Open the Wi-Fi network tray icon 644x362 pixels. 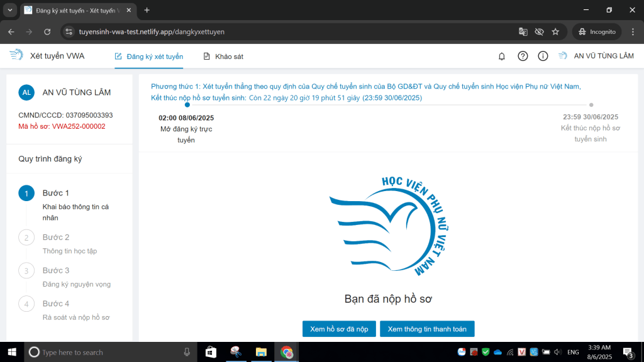tap(509, 352)
